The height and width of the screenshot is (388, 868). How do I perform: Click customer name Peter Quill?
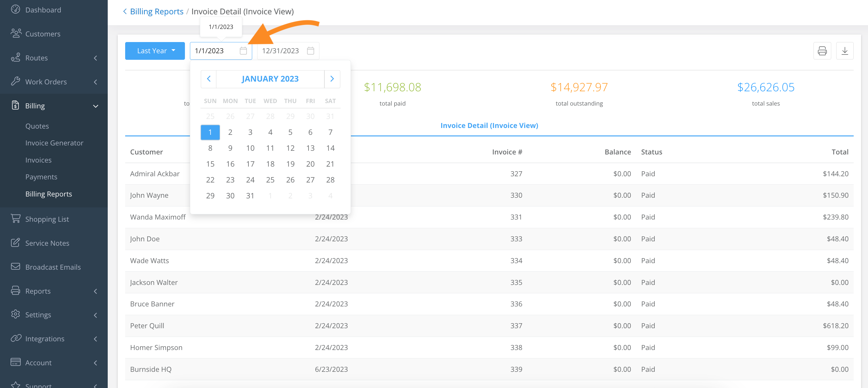tap(147, 326)
